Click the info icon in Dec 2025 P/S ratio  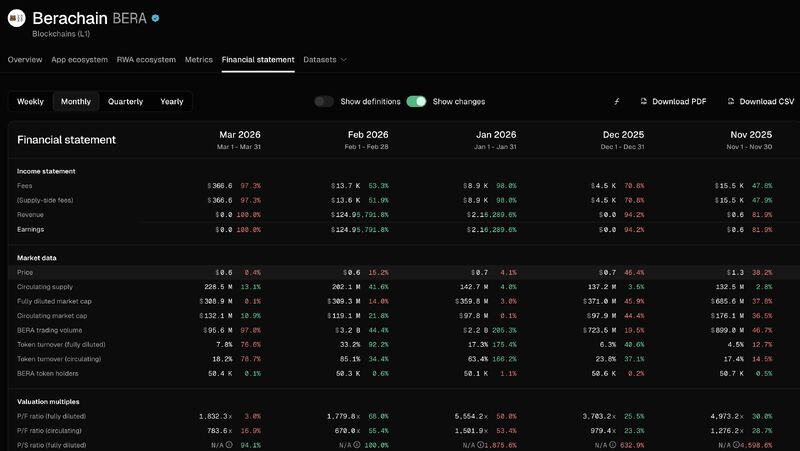tap(612, 445)
